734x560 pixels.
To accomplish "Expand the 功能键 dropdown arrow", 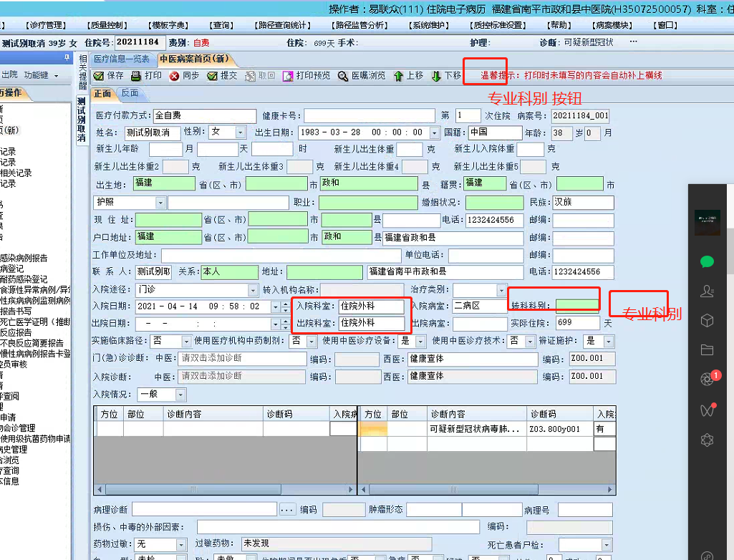I will (x=56, y=76).
